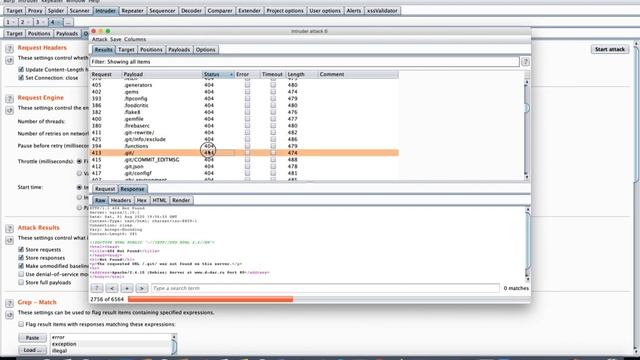Viewport: 640px width, 360px height.
Task: Click search help question mark button
Action: (x=97, y=288)
